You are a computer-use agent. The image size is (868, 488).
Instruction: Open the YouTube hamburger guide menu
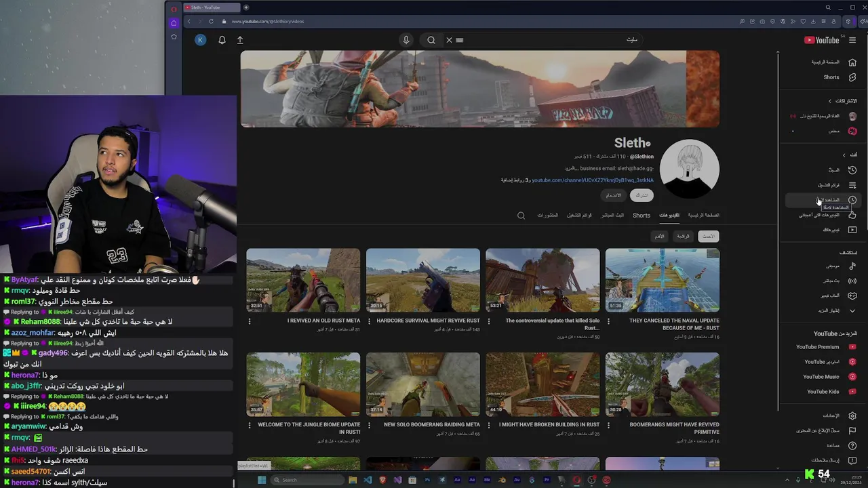pyautogui.click(x=852, y=40)
